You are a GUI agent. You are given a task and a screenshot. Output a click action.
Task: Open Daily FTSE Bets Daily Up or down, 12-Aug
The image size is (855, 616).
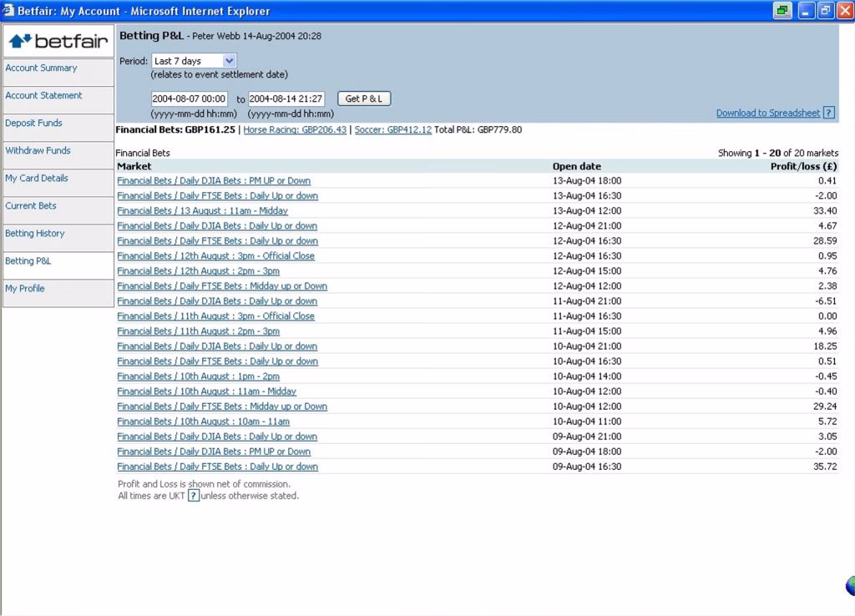tap(218, 241)
